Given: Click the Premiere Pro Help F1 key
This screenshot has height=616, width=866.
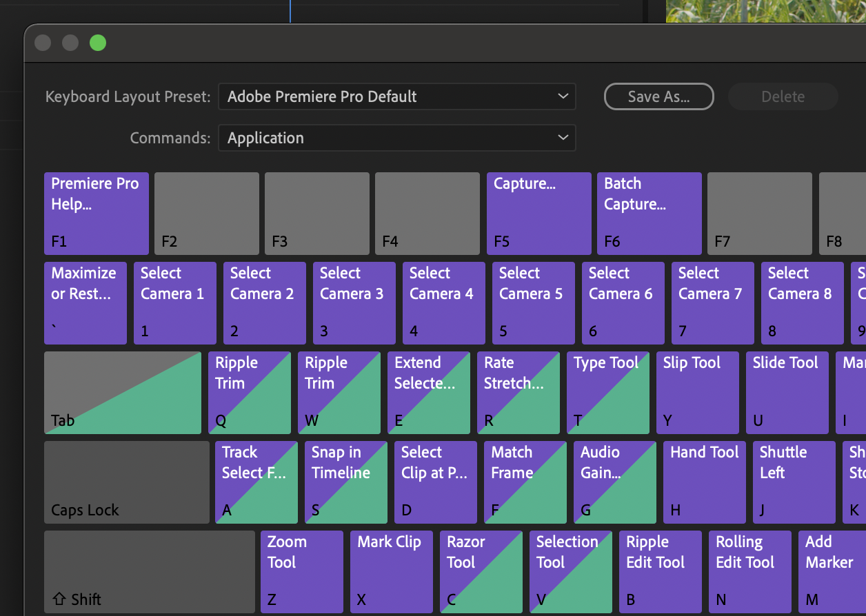Looking at the screenshot, I should (x=96, y=213).
